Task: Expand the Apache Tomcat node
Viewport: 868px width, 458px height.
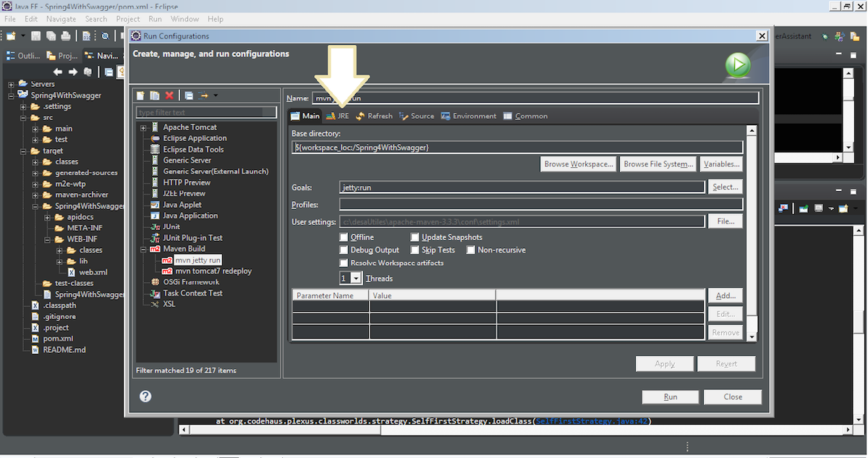Action: click(x=143, y=127)
